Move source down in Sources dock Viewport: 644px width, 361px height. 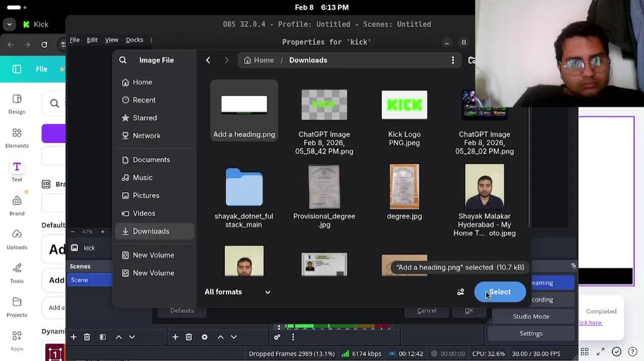click(234, 337)
